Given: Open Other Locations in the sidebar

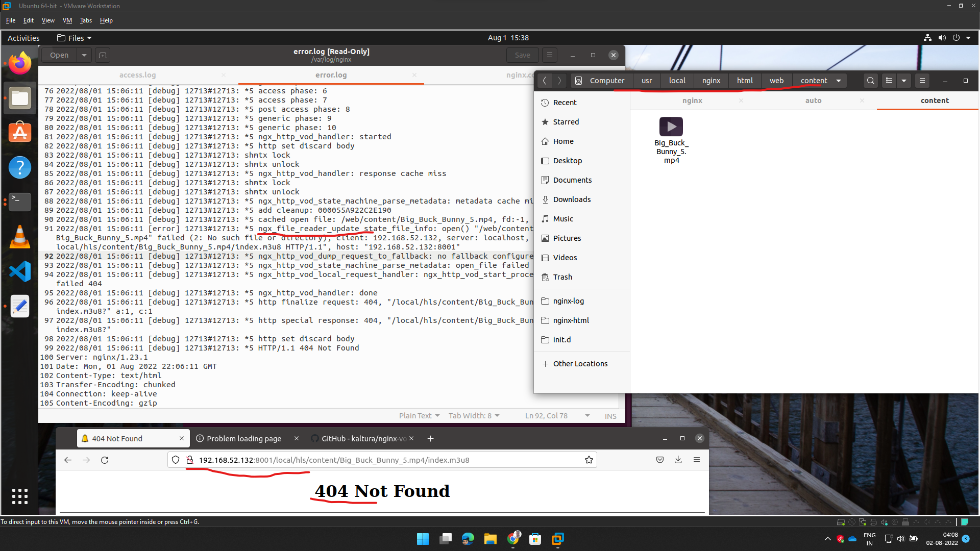Looking at the screenshot, I should 580,363.
